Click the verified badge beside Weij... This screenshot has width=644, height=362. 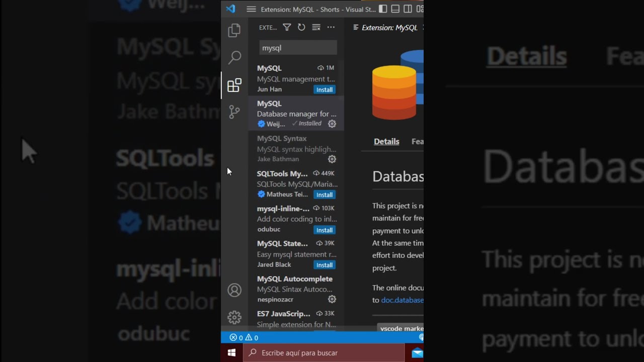click(x=261, y=124)
